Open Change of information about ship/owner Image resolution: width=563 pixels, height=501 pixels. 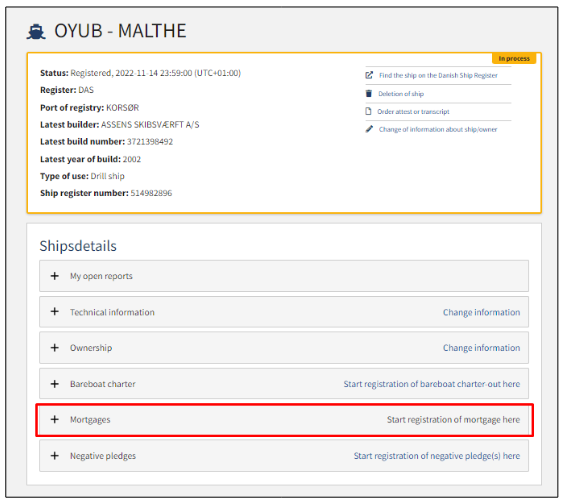pos(438,129)
